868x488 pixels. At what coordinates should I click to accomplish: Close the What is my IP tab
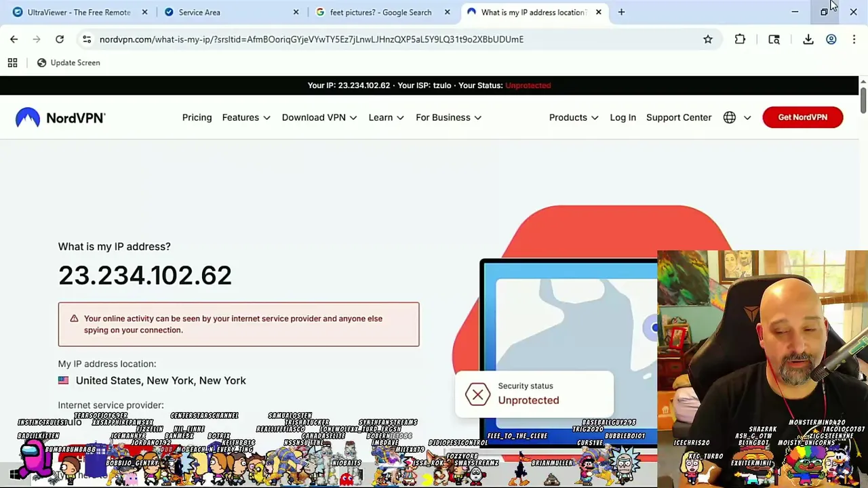(598, 12)
